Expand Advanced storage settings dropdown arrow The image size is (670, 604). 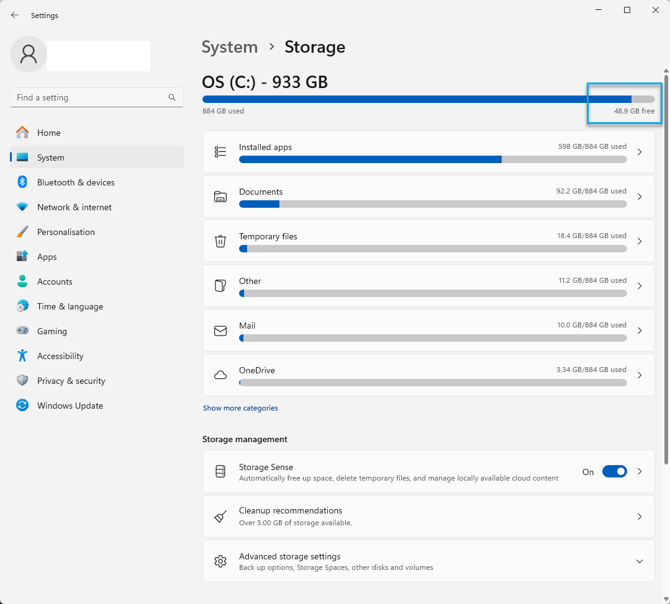point(640,561)
